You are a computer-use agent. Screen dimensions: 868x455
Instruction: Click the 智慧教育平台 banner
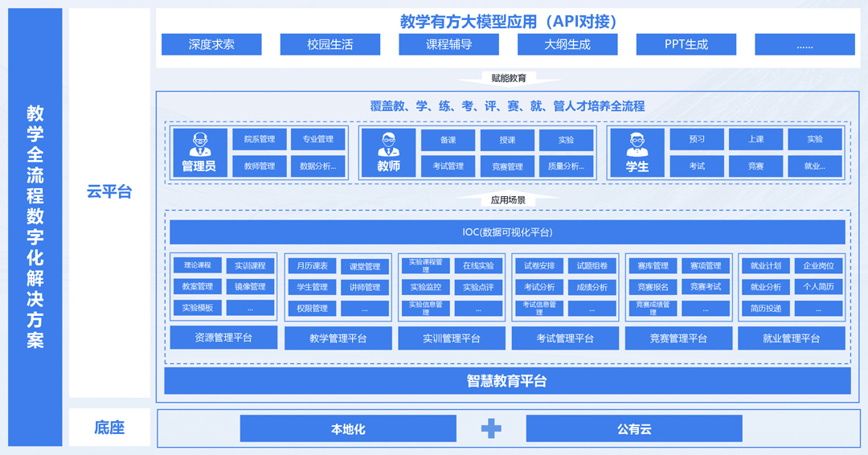point(507,381)
